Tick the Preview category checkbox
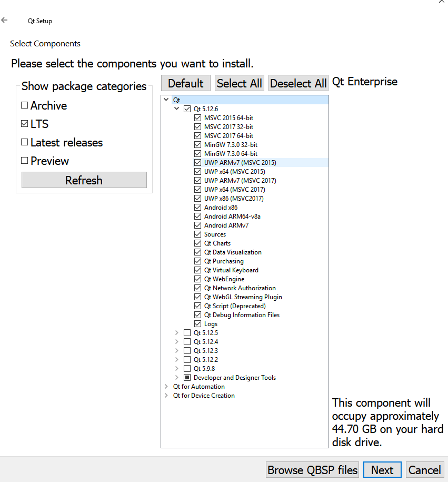Viewport: 448px width, 482px height. point(25,161)
